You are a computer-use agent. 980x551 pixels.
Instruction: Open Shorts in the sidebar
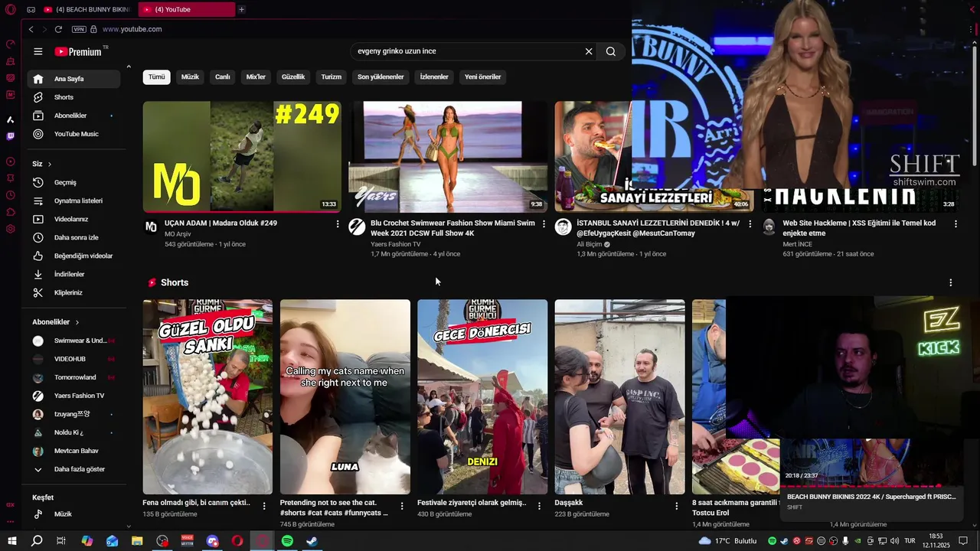pos(74,97)
